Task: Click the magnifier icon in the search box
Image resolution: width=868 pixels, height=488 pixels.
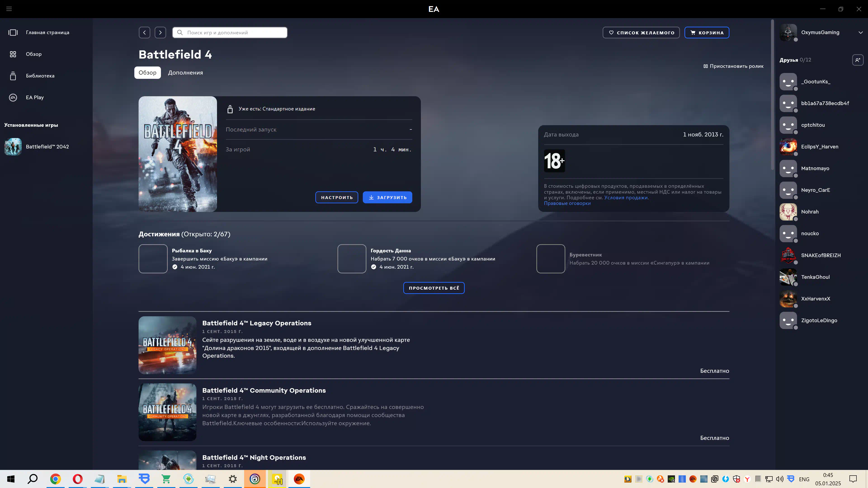Action: (x=180, y=32)
